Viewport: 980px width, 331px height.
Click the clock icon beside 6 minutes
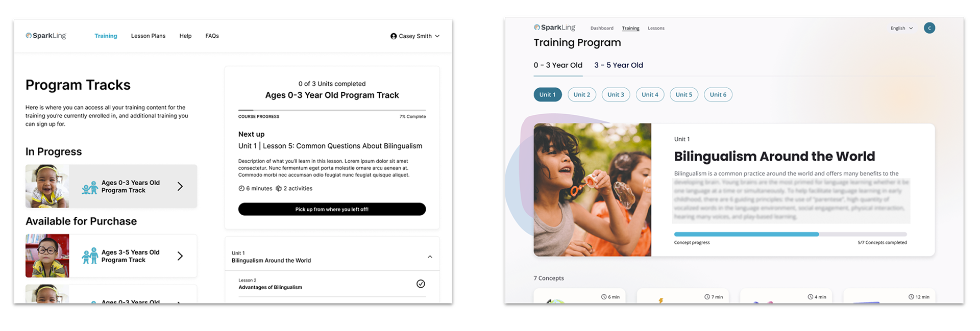[241, 189]
